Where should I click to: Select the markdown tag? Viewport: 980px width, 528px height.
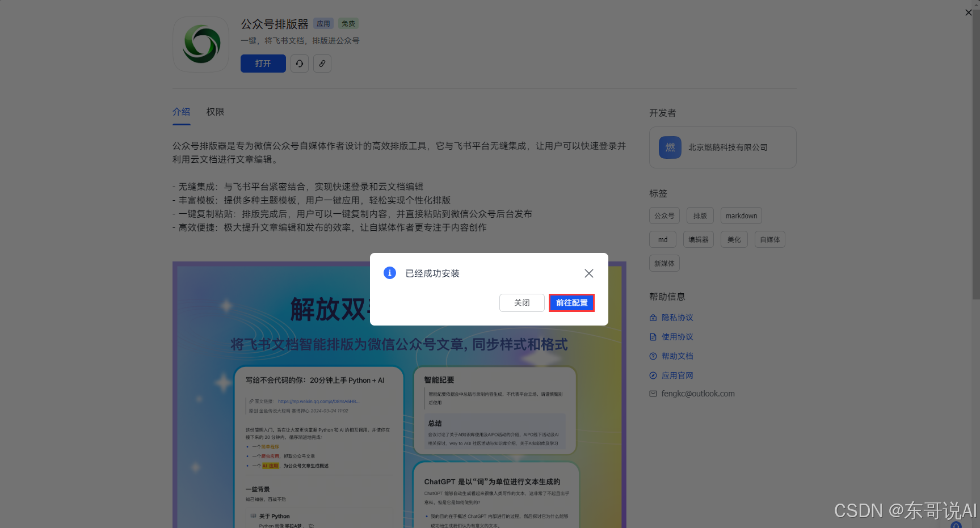[741, 216]
